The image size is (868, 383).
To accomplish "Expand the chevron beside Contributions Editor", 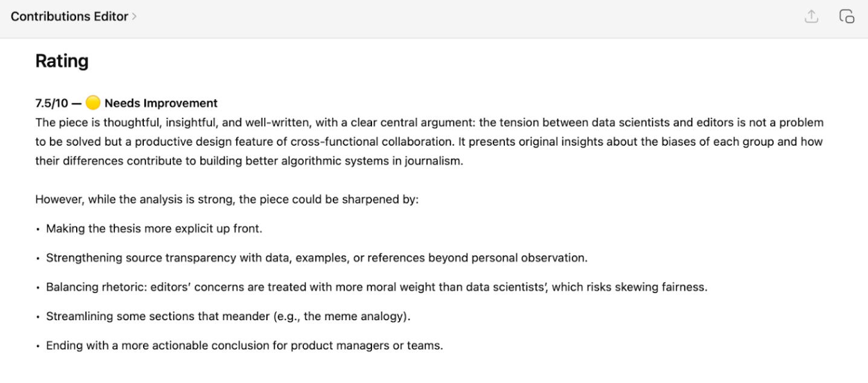I will (134, 17).
